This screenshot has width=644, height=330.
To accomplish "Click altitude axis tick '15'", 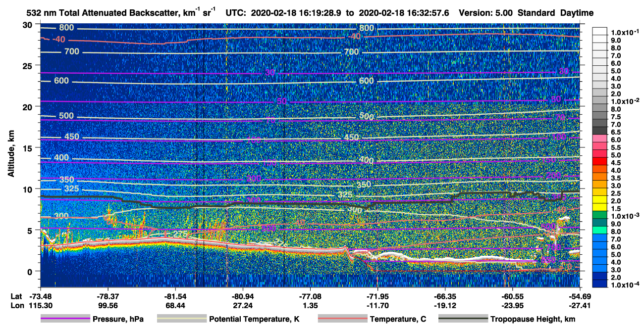I will [x=28, y=148].
